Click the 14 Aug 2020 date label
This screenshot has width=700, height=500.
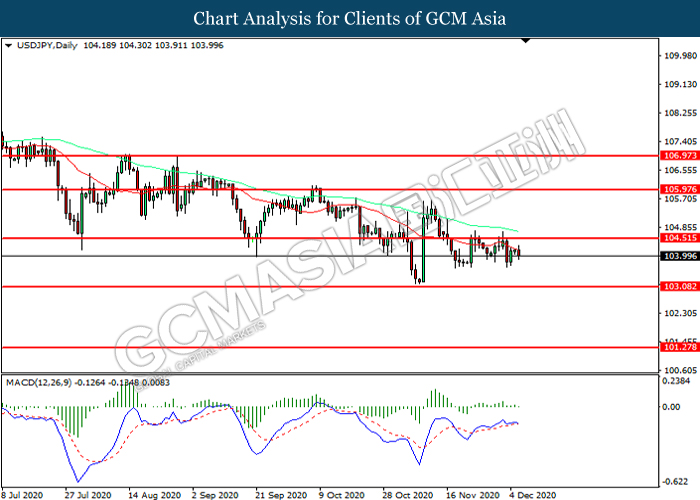tap(154, 495)
